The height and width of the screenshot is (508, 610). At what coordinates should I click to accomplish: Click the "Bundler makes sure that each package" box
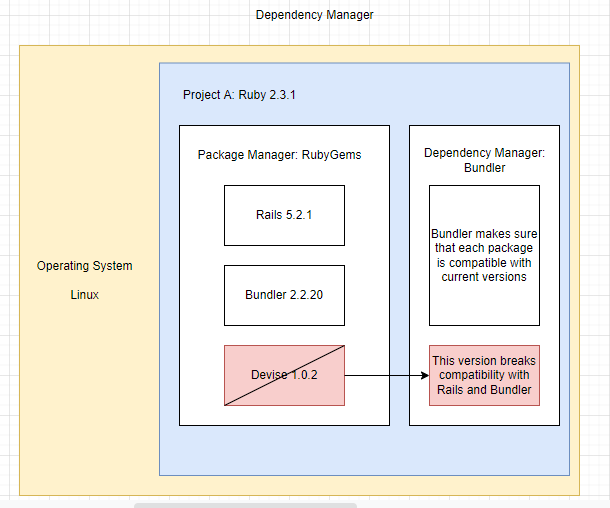(x=484, y=256)
